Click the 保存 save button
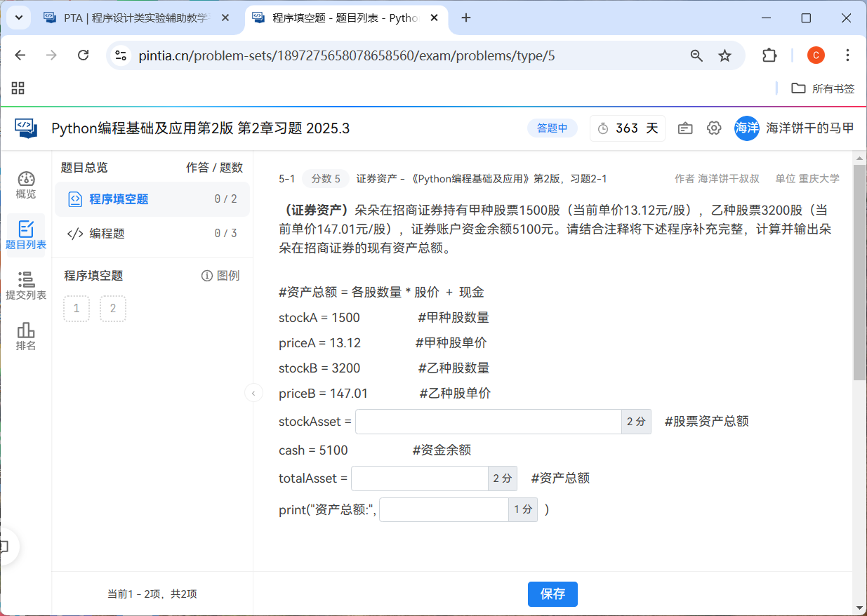Screen dimensions: 867x616 point(552,594)
